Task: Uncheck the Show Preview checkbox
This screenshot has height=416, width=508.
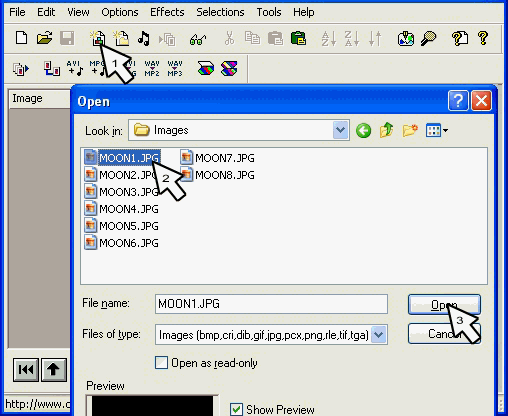Action: (236, 409)
